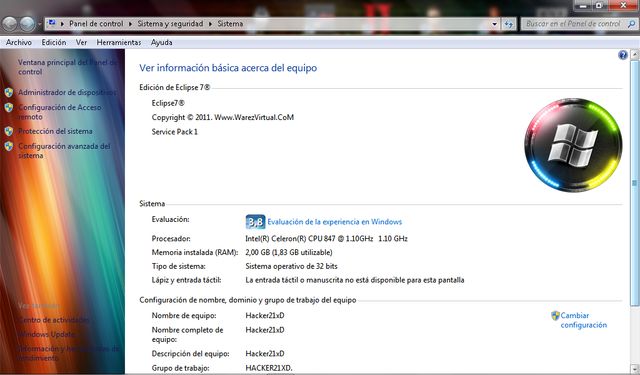Screen dimensions: 640x375
Task: Open Protección del sistema link
Action: click(x=55, y=131)
